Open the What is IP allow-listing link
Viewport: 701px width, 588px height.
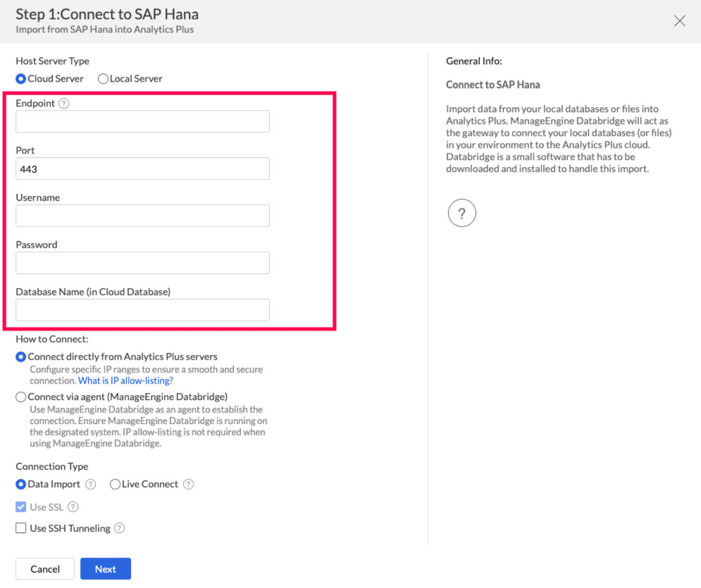[x=126, y=381]
